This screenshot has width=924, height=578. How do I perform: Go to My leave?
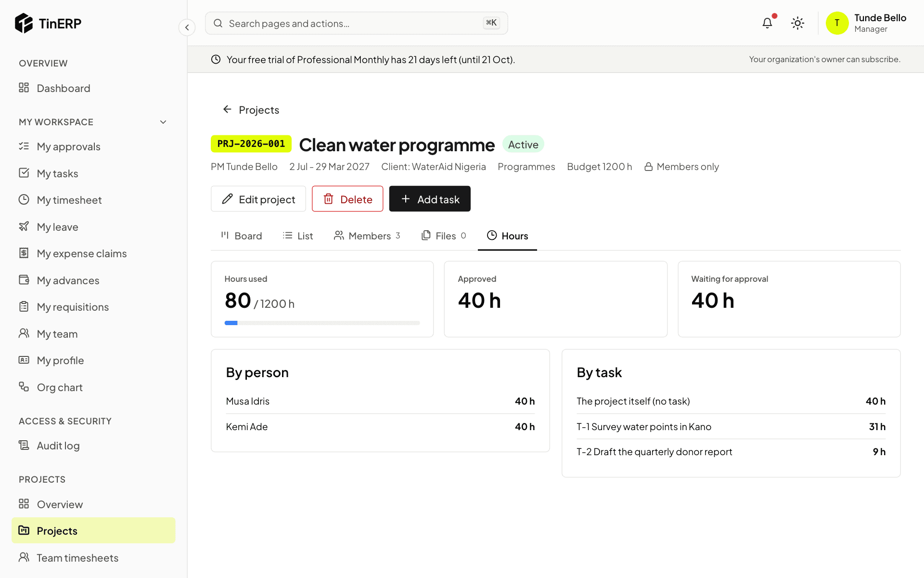point(93,227)
